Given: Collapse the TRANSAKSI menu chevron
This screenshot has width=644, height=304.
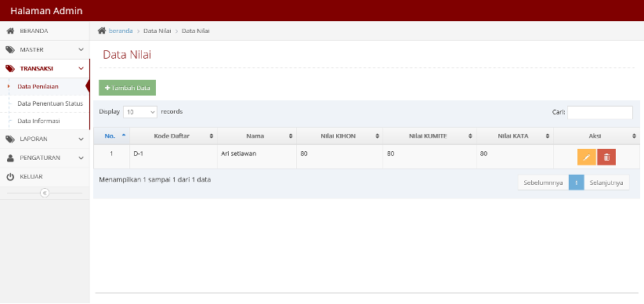Looking at the screenshot, I should [81, 69].
